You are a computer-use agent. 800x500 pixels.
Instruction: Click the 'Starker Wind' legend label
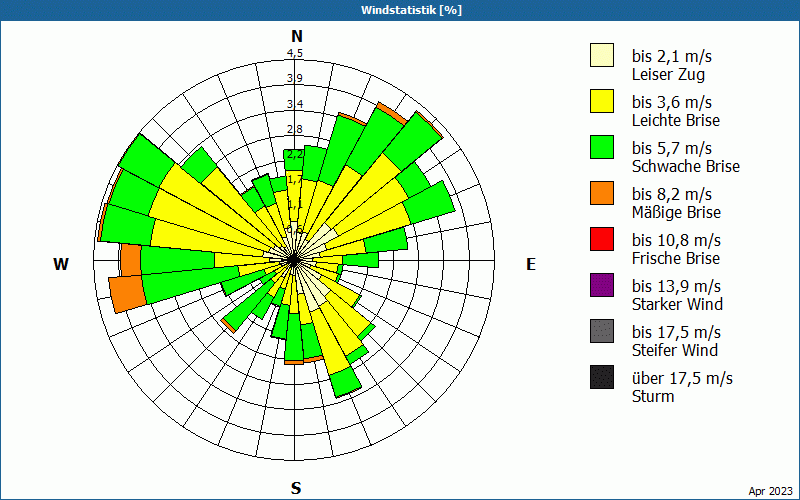[678, 304]
